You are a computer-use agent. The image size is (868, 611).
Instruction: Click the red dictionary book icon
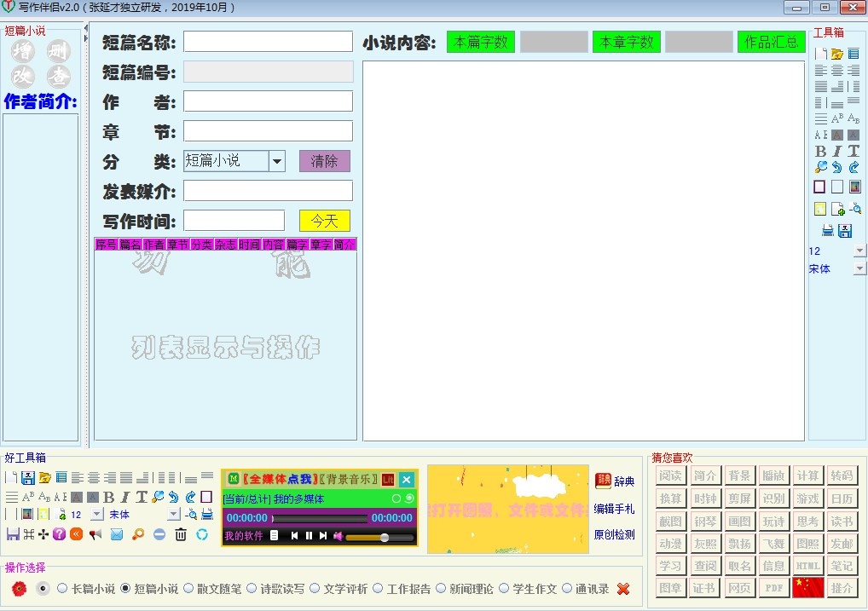point(603,481)
